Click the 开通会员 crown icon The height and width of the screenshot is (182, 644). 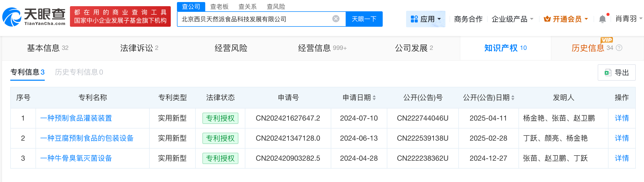[x=547, y=19]
